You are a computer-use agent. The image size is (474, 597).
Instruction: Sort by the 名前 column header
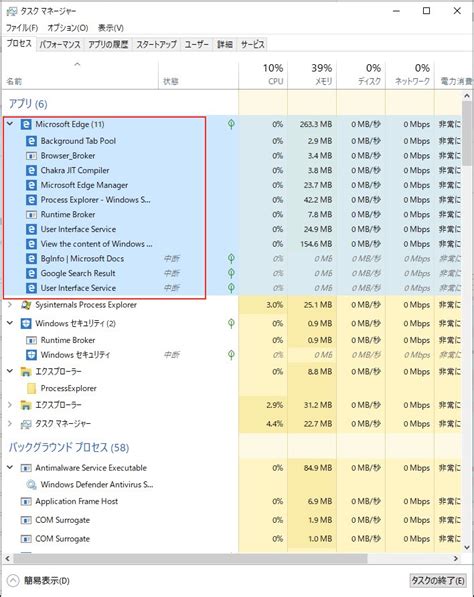point(80,74)
